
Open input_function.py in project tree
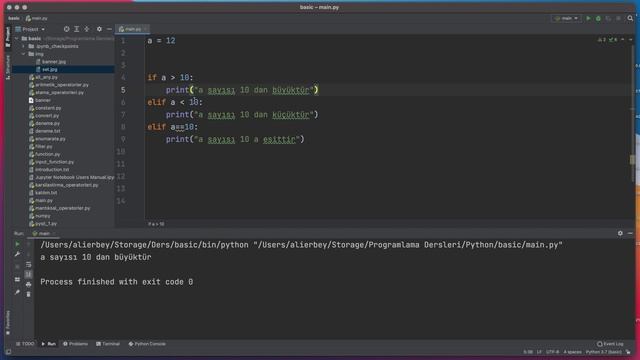pyautogui.click(x=54, y=162)
